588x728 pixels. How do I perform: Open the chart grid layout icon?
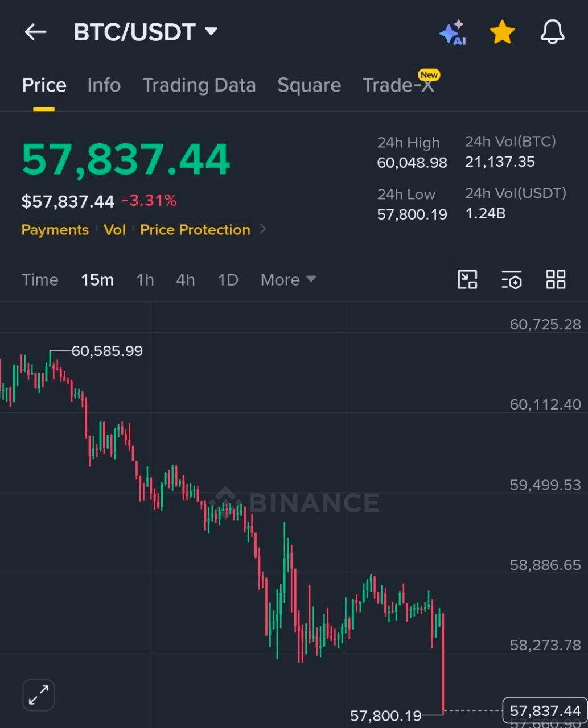pyautogui.click(x=556, y=279)
